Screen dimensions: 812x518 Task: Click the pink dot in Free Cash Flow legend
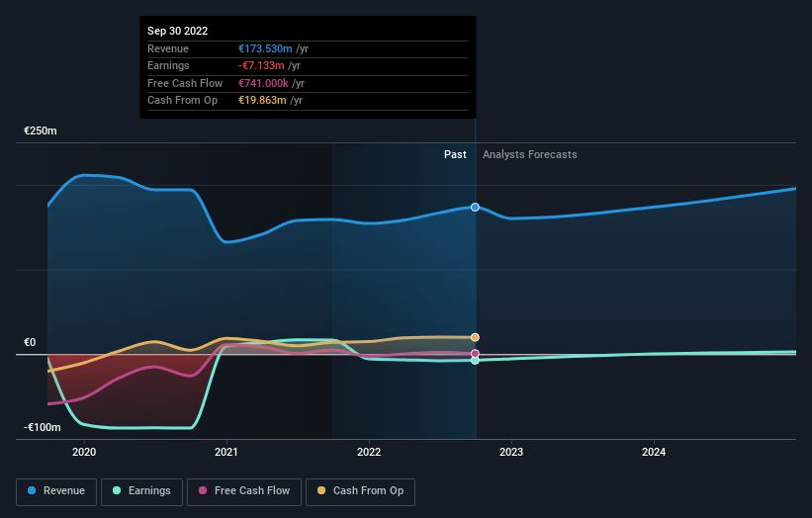tap(203, 490)
